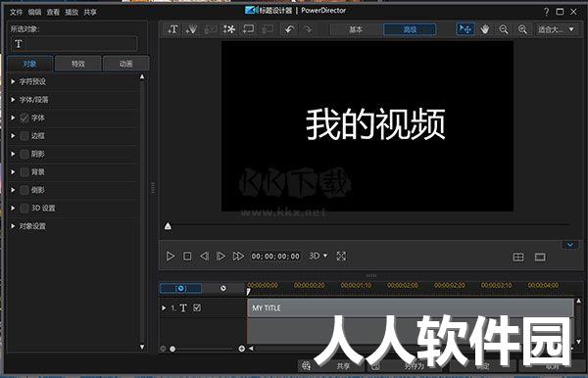588x378 pixels.
Task: Click the insert particle effect icon
Action: click(191, 28)
